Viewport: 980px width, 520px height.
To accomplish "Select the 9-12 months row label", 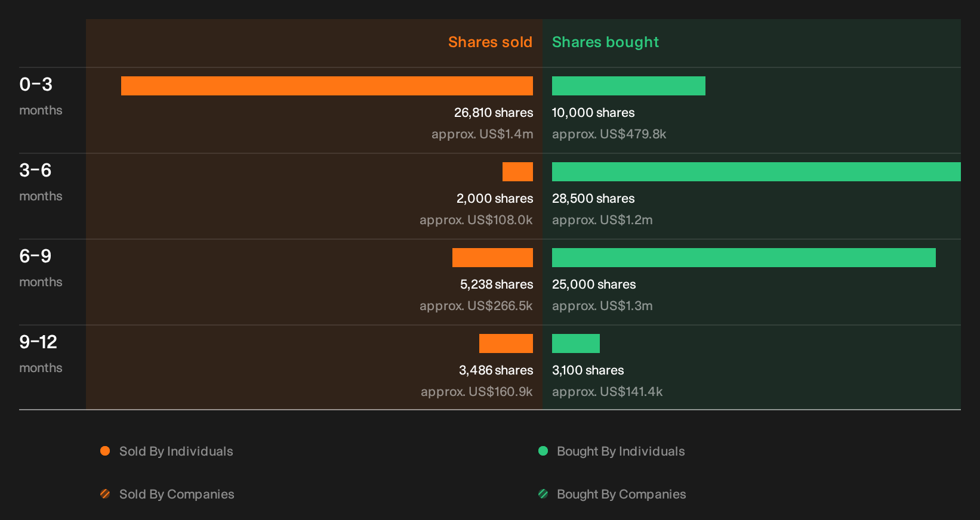I will [41, 354].
